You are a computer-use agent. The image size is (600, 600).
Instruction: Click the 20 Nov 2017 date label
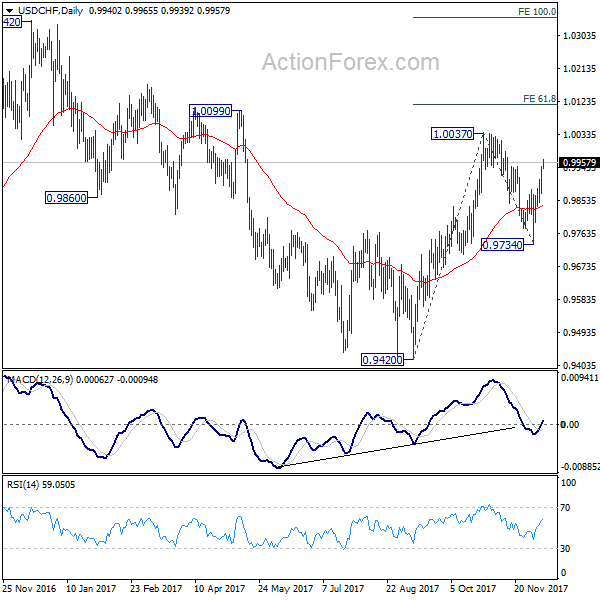541,588
